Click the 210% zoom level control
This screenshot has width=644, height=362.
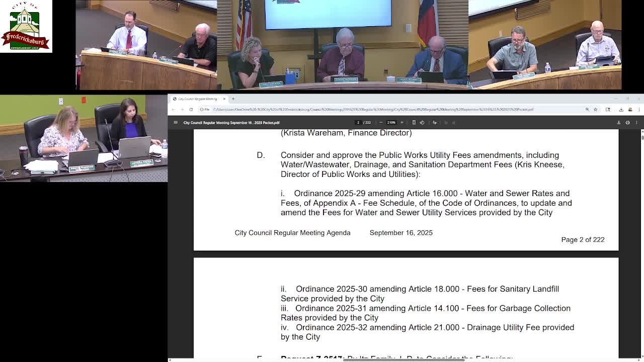[x=390, y=122]
